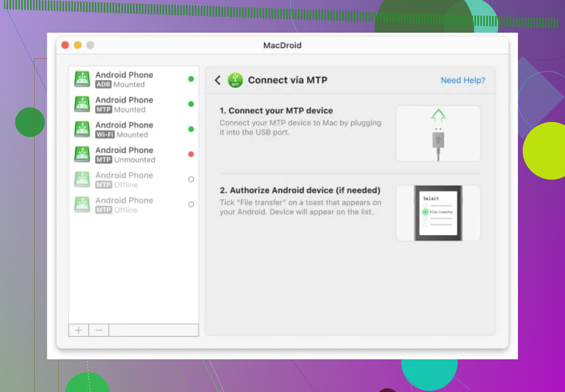Click the MTP badge next to Unmounted
Image resolution: width=565 pixels, height=392 pixels.
103,160
